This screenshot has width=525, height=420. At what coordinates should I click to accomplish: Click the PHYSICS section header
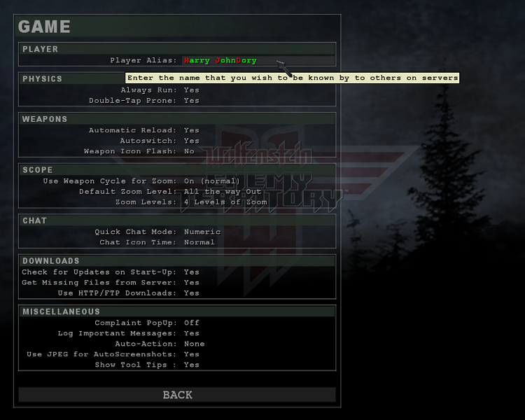tap(42, 78)
